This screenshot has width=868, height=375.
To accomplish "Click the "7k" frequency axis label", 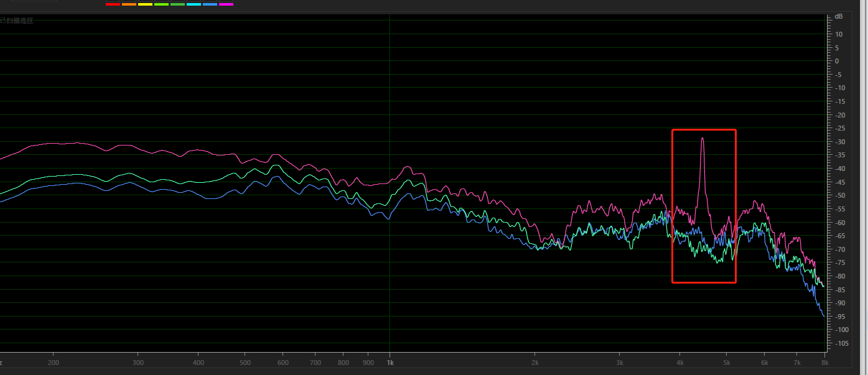I will pos(797,363).
